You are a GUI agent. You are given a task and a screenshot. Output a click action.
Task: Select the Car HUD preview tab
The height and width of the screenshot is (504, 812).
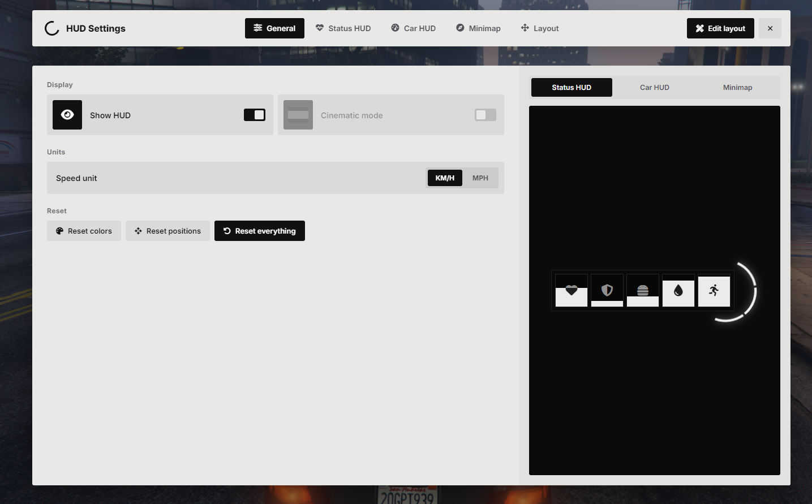click(655, 87)
